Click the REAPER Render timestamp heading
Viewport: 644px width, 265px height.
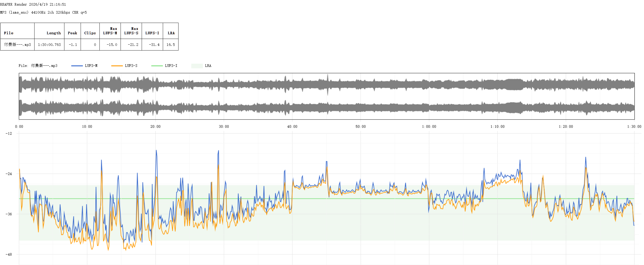point(33,4)
